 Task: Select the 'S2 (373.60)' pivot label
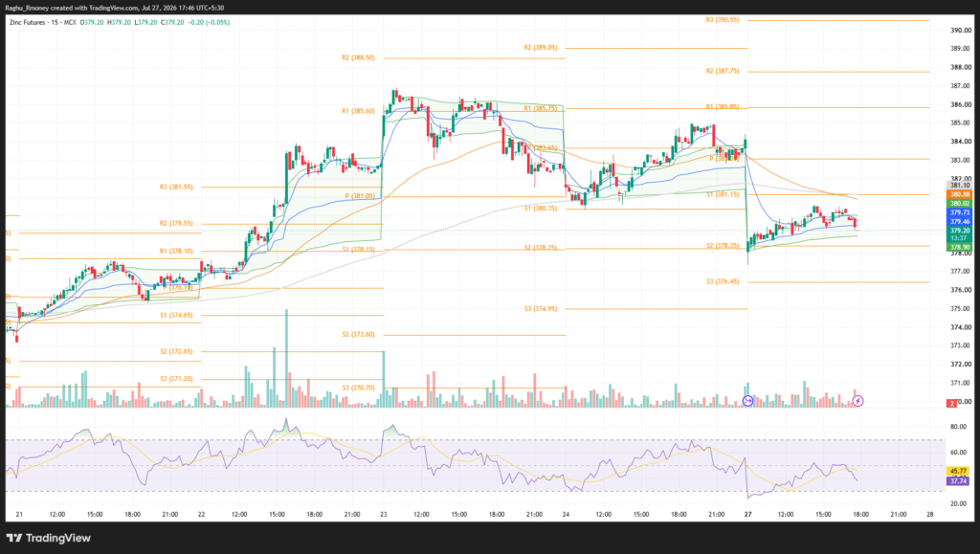[358, 335]
